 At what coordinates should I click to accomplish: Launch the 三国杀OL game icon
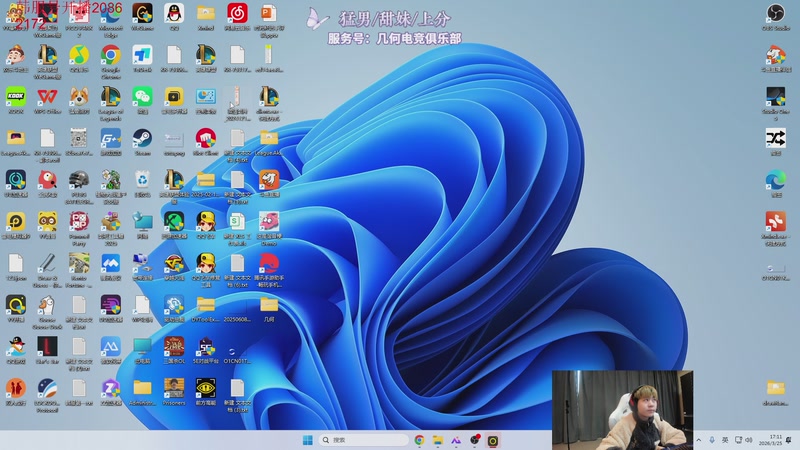click(x=174, y=347)
